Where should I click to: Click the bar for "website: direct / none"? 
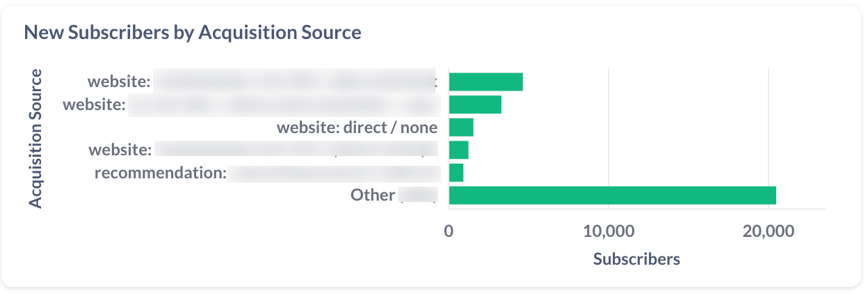pos(461,127)
